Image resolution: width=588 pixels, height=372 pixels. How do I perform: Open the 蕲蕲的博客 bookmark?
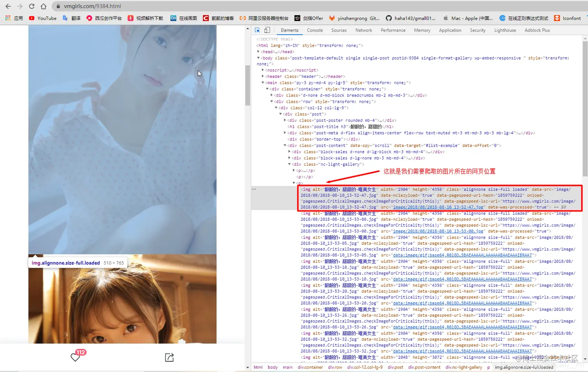tap(218, 18)
